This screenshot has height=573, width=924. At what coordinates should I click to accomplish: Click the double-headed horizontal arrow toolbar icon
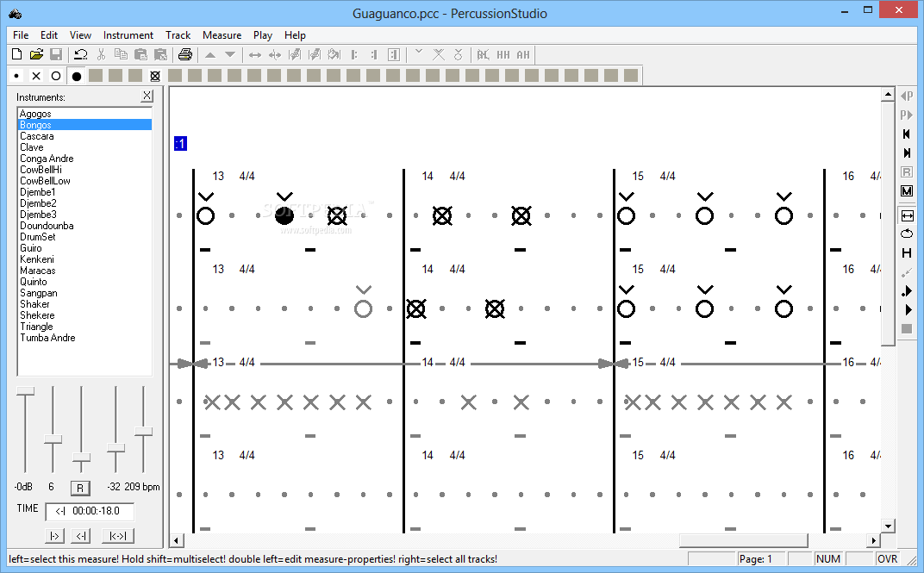coord(254,55)
